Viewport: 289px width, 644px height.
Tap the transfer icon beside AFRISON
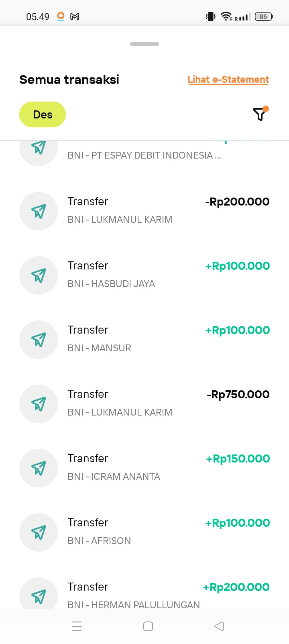39,532
